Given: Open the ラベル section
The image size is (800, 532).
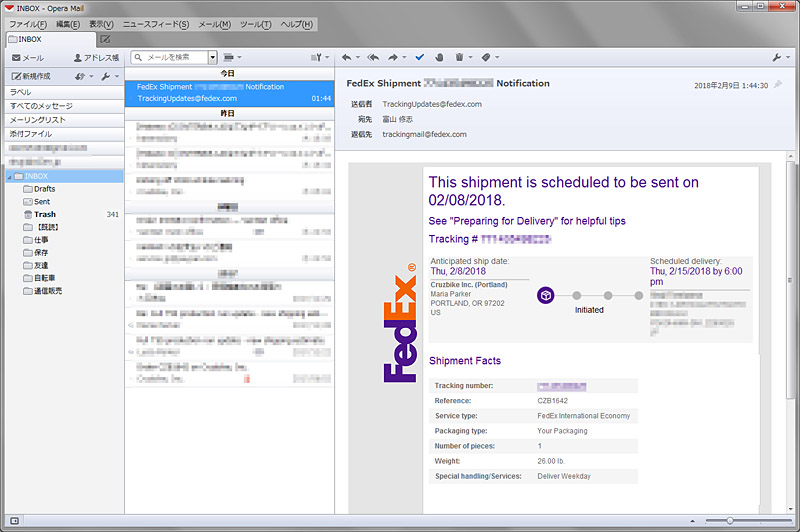Looking at the screenshot, I should 64,92.
